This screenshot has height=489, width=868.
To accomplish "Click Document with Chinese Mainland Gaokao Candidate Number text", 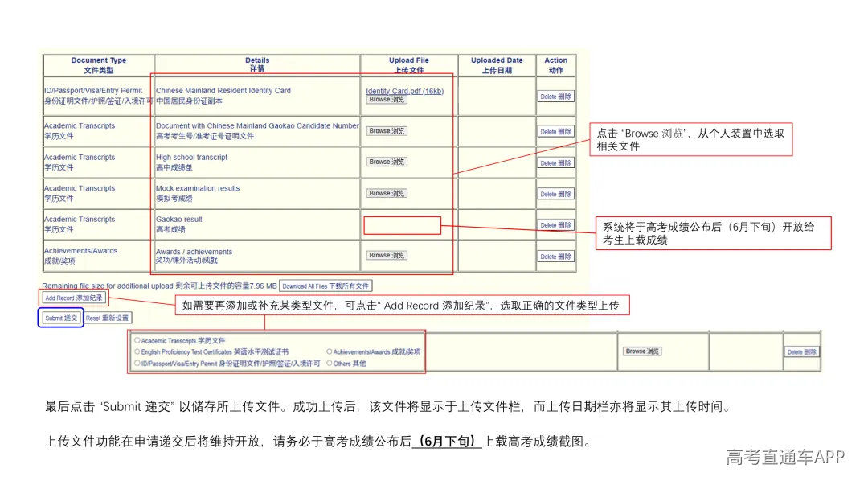I will coord(257,131).
